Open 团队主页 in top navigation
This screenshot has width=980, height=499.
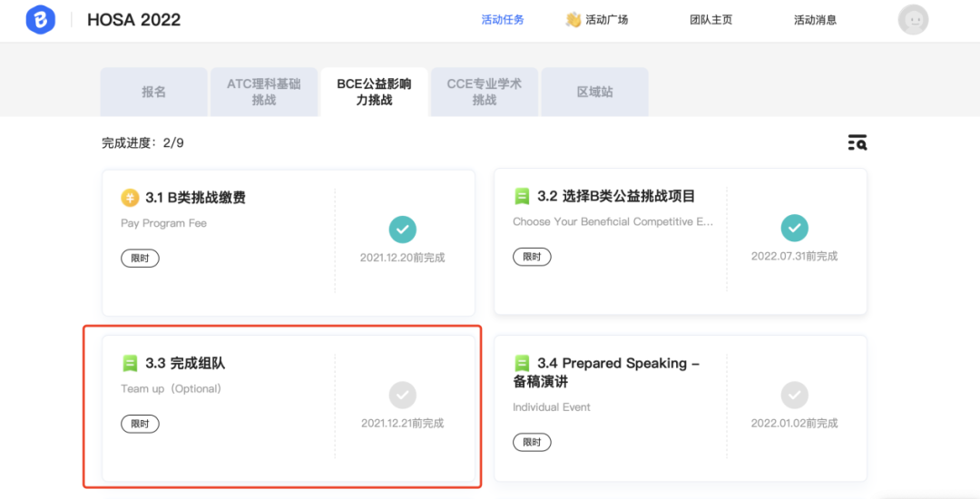[x=710, y=20]
